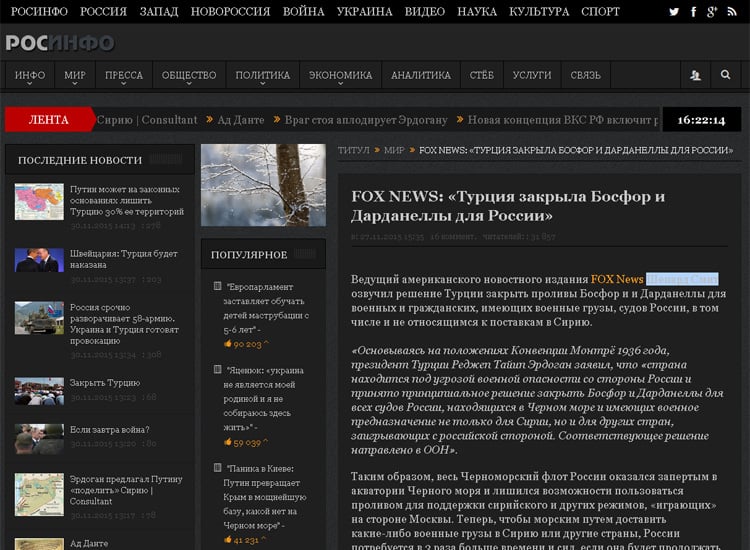This screenshot has height=550, width=750.
Task: Click the snowy tree image
Action: click(264, 185)
